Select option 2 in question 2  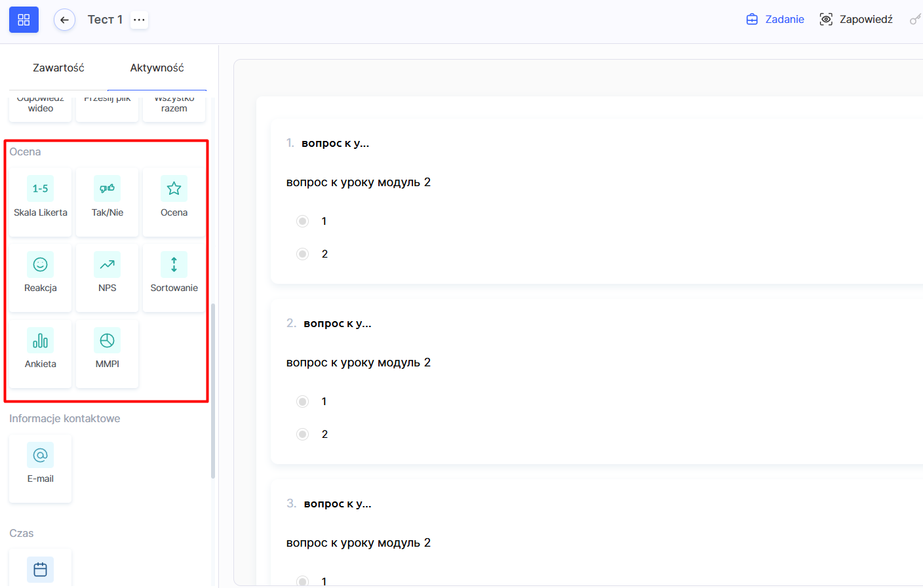pyautogui.click(x=302, y=435)
